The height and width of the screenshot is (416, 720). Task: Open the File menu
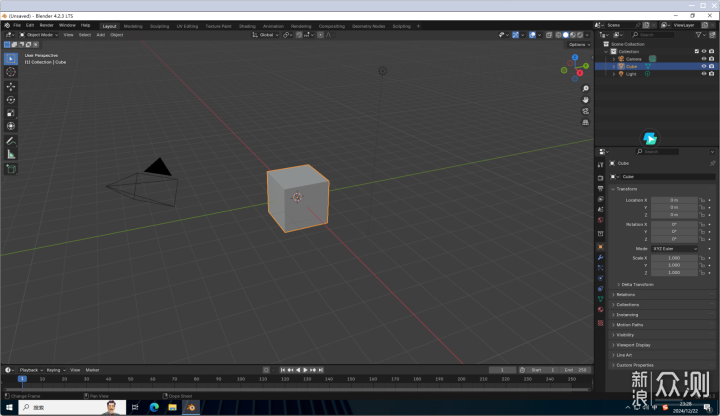(x=17, y=25)
